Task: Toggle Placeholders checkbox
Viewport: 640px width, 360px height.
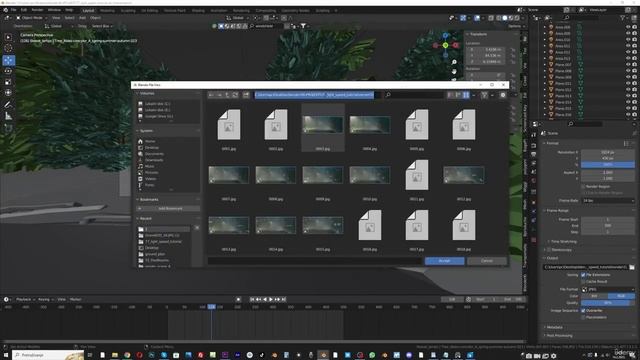Action: 583,317
